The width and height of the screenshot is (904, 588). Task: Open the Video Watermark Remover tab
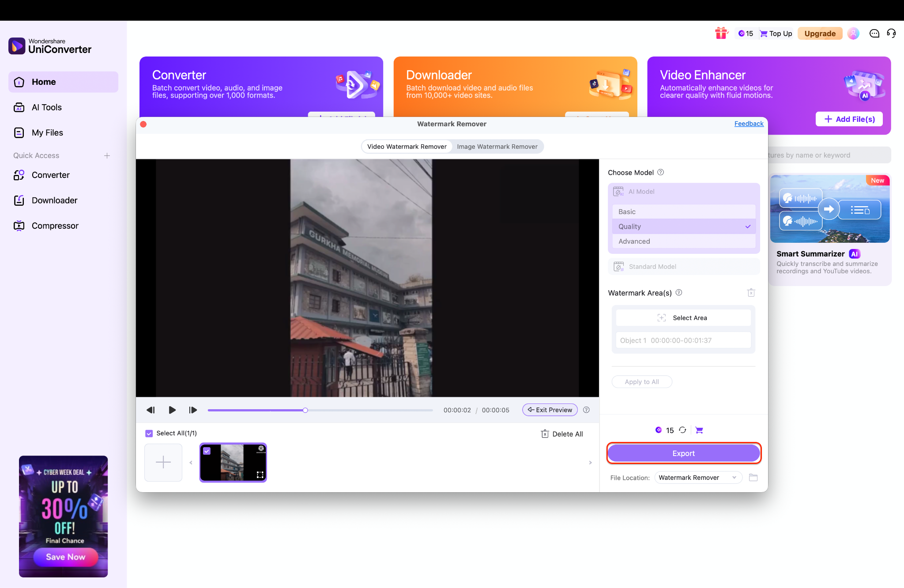coord(407,146)
